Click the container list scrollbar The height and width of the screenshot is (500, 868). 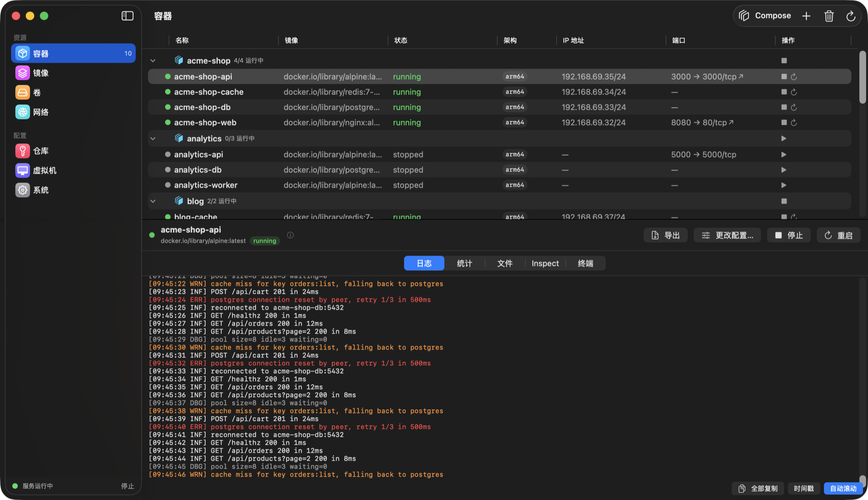(x=862, y=77)
